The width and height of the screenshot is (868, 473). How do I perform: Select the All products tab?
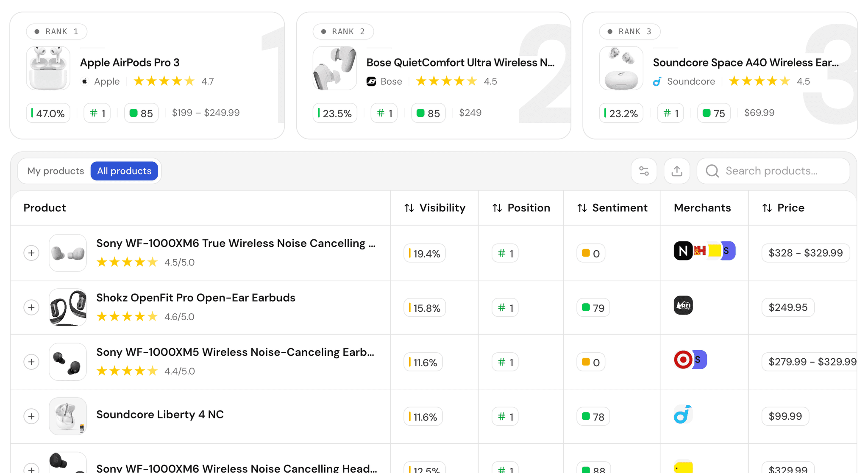[x=124, y=171]
